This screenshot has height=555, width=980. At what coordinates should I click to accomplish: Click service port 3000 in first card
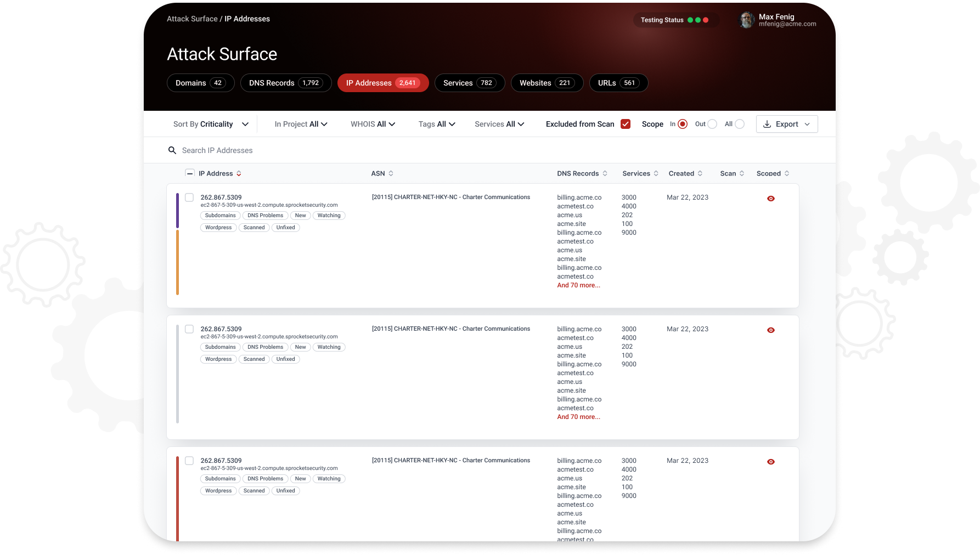pos(629,197)
